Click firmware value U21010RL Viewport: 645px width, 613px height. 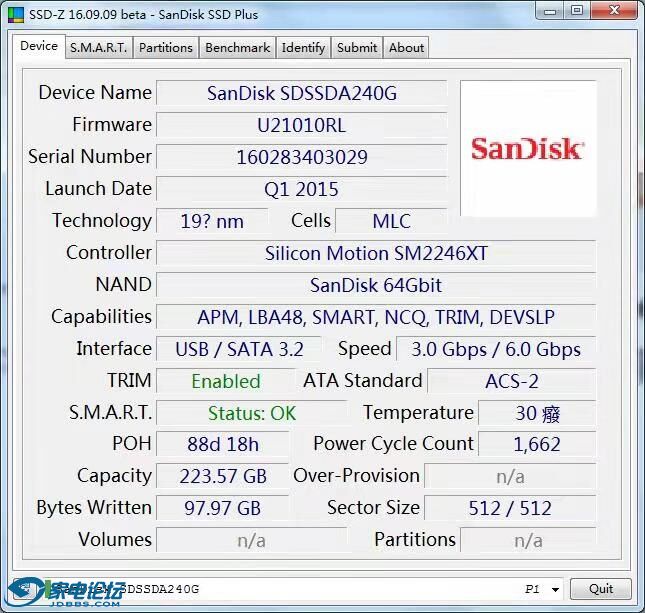click(x=302, y=125)
